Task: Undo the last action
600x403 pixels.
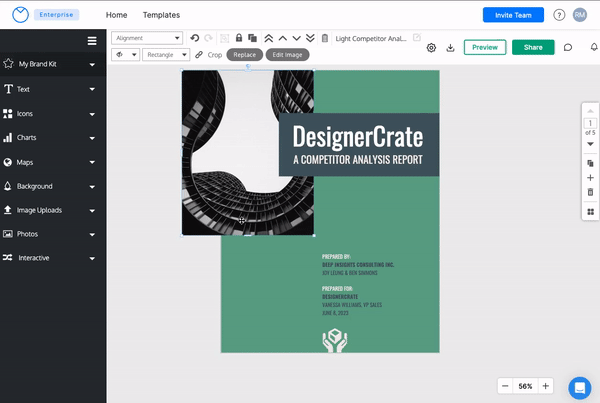Action: 195,38
